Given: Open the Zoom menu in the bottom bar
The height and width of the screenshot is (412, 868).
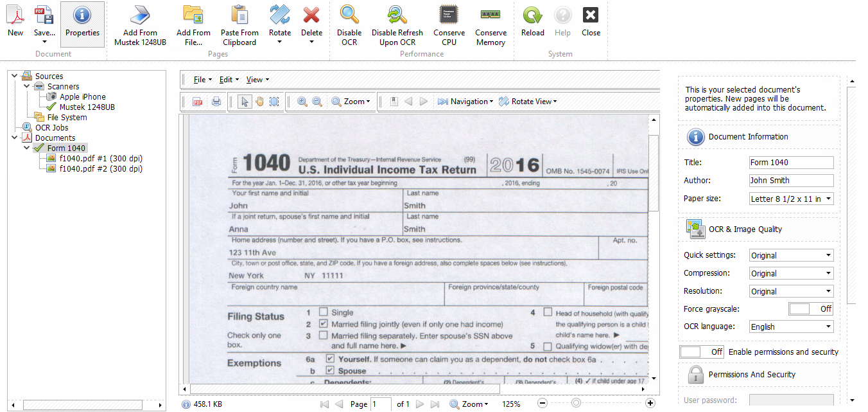Looking at the screenshot, I should (469, 404).
